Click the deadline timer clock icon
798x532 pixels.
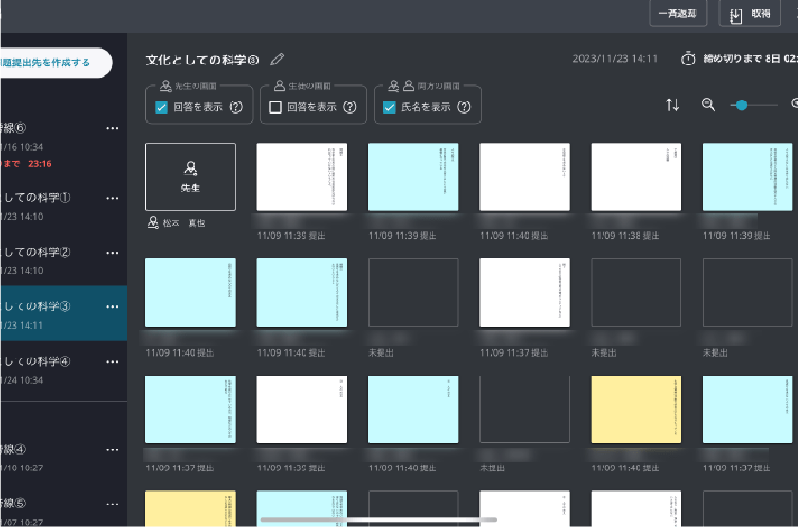(x=688, y=59)
